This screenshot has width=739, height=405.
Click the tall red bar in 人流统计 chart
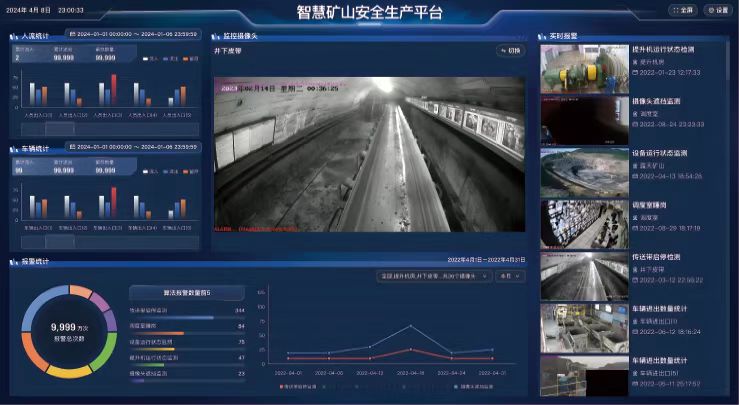click(114, 90)
